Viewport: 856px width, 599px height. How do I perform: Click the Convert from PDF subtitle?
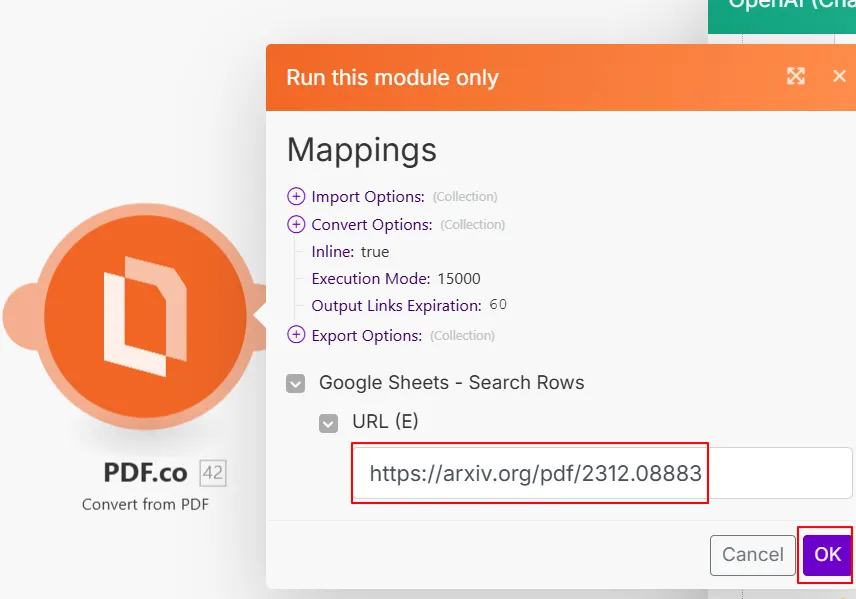pyautogui.click(x=145, y=504)
